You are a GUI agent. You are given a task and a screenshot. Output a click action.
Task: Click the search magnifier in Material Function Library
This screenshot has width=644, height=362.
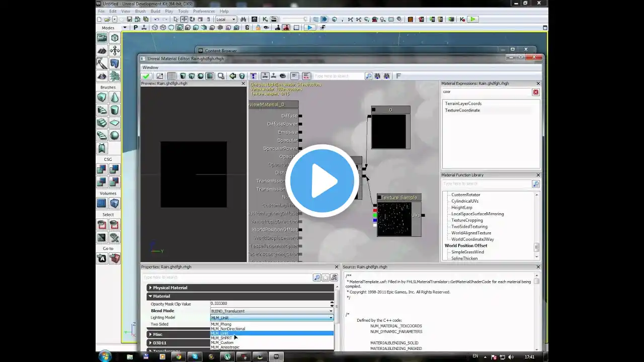click(x=536, y=184)
